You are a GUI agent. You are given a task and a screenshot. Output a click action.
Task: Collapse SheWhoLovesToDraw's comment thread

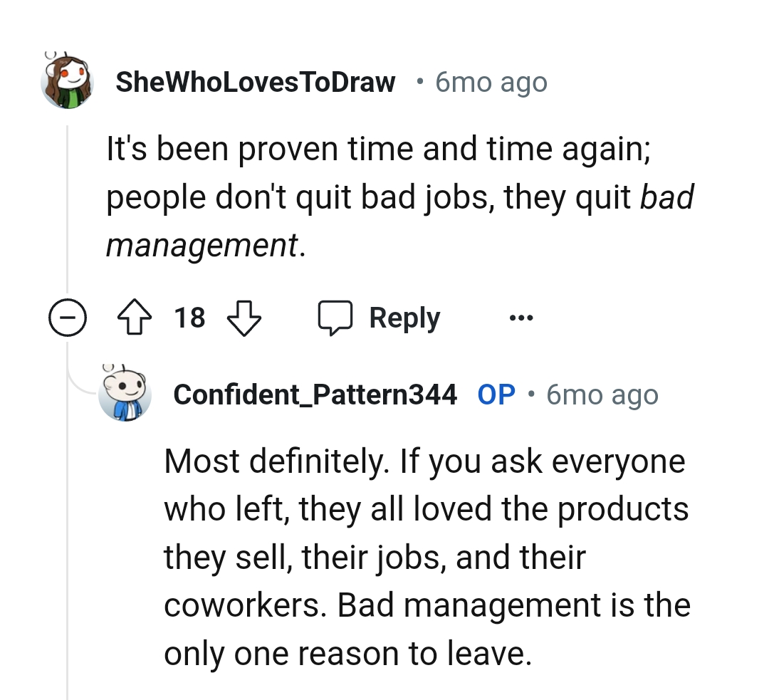pyautogui.click(x=68, y=318)
